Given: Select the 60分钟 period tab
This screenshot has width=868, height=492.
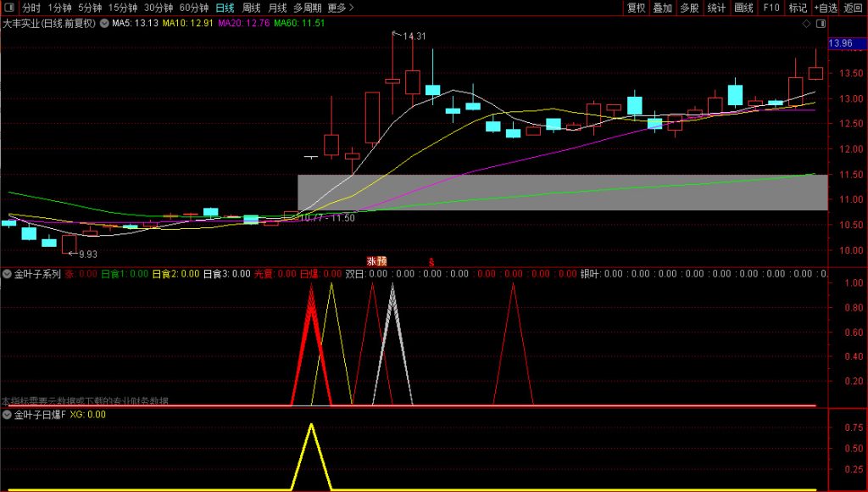Looking at the screenshot, I should [193, 8].
